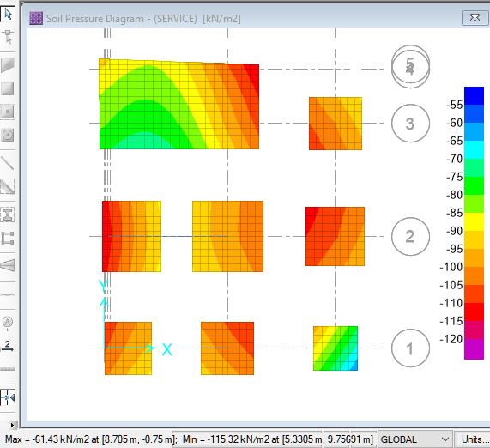Pick the draw rectangular slab tool
Image resolution: width=490 pixels, height=448 pixels.
click(x=8, y=88)
